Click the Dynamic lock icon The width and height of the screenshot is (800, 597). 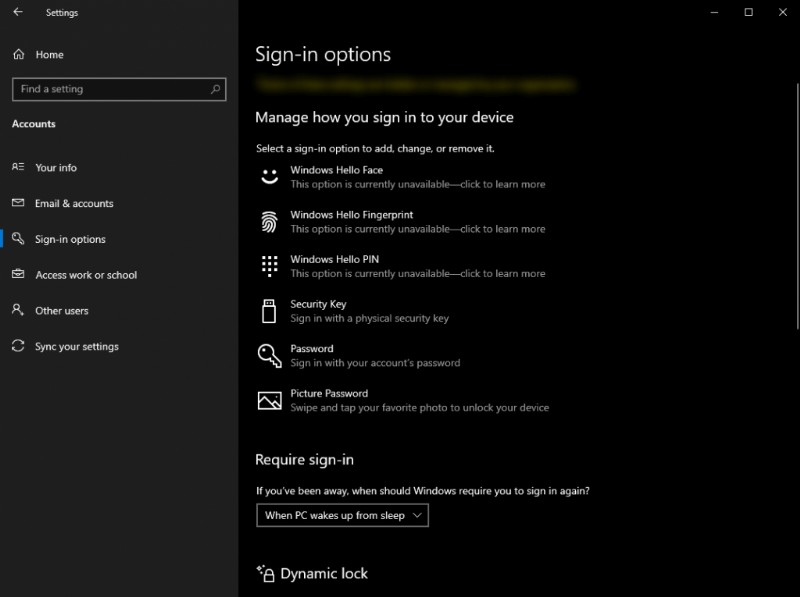(x=266, y=573)
